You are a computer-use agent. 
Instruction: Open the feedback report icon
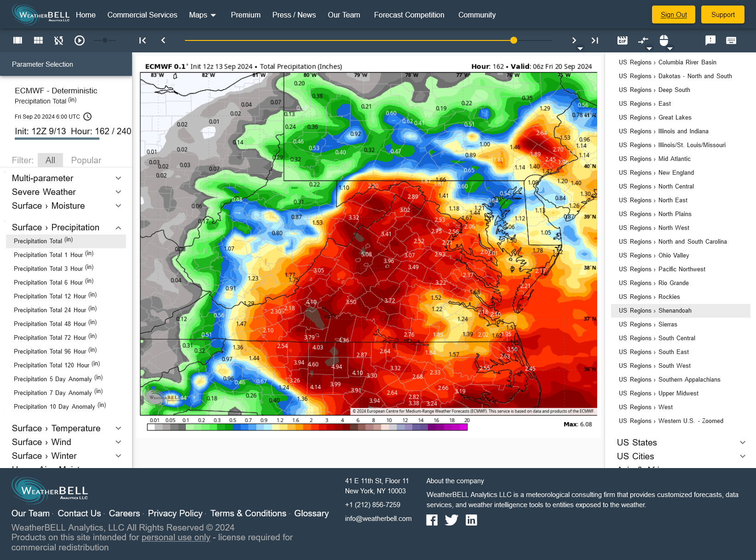pos(710,40)
